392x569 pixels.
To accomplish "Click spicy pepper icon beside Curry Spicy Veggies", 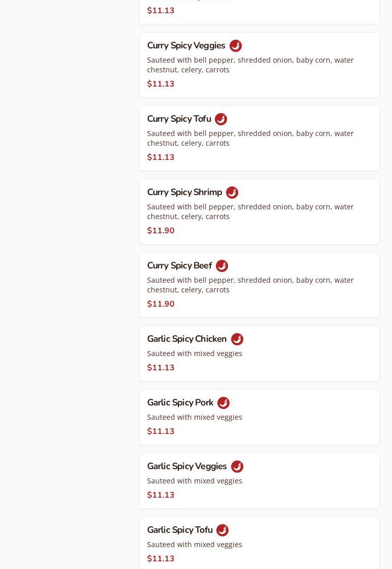I will [236, 46].
